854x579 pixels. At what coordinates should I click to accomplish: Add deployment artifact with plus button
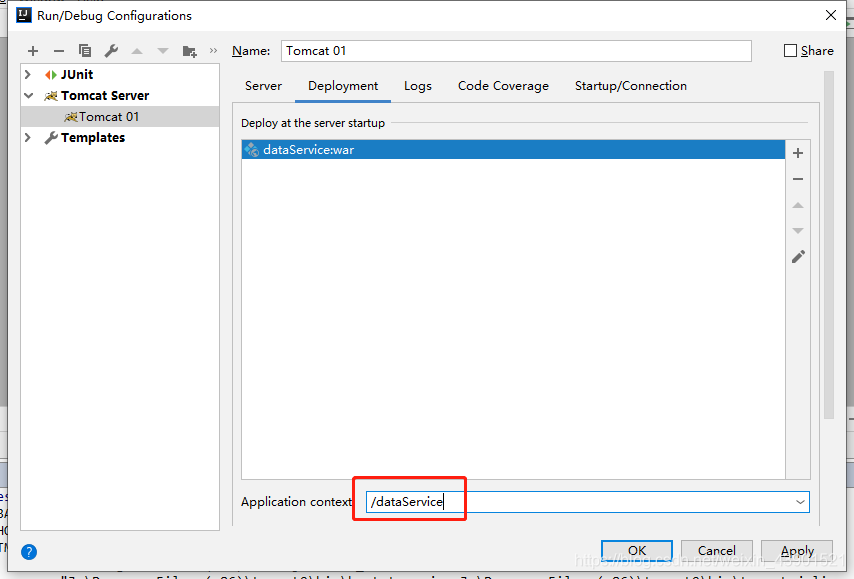tap(798, 153)
